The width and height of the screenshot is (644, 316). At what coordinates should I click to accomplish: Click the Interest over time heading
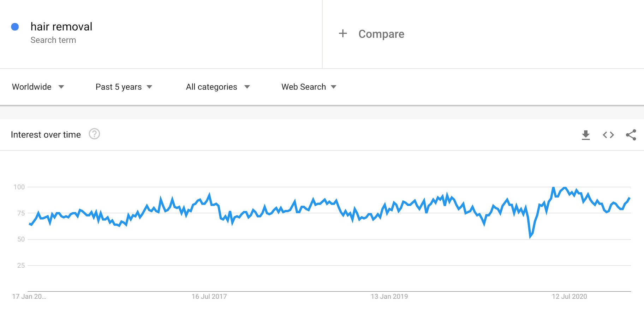46,135
